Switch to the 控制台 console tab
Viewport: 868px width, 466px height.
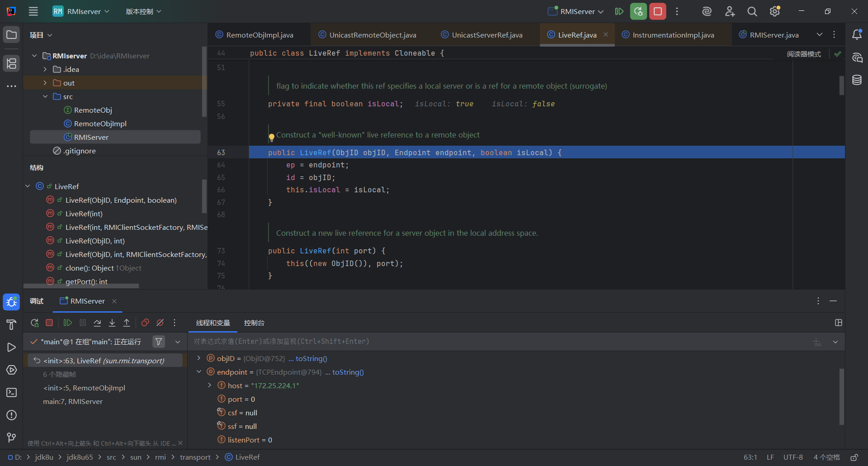(254, 323)
